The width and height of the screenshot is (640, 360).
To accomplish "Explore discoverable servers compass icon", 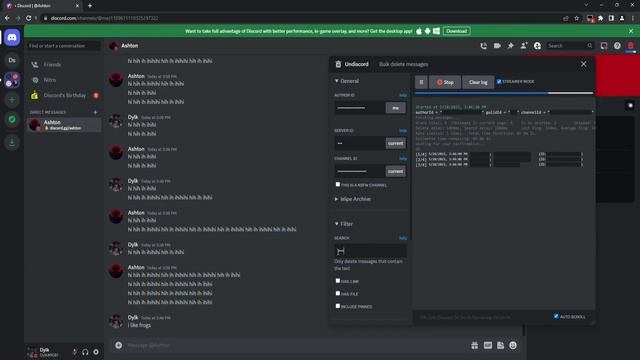I will tap(12, 120).
